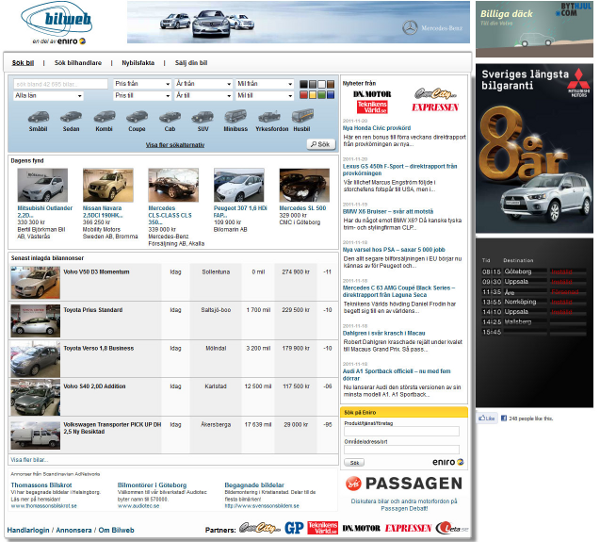Viewport: 600px width, 542px height.
Task: Select the white color swatch
Action: pos(322,84)
